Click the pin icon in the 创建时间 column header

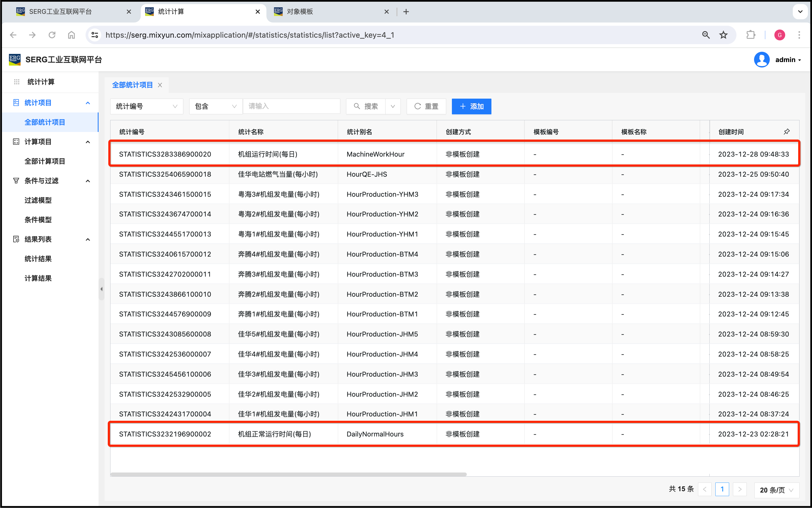coord(787,131)
